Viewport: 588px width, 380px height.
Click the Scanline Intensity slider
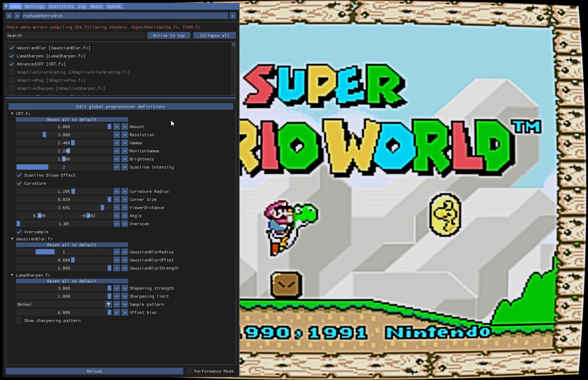click(64, 167)
